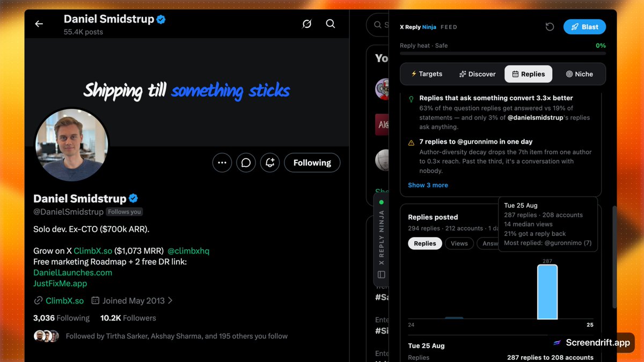Click 'Tue 25 Aug' heading below the chart
The width and height of the screenshot is (644, 362).
click(426, 346)
